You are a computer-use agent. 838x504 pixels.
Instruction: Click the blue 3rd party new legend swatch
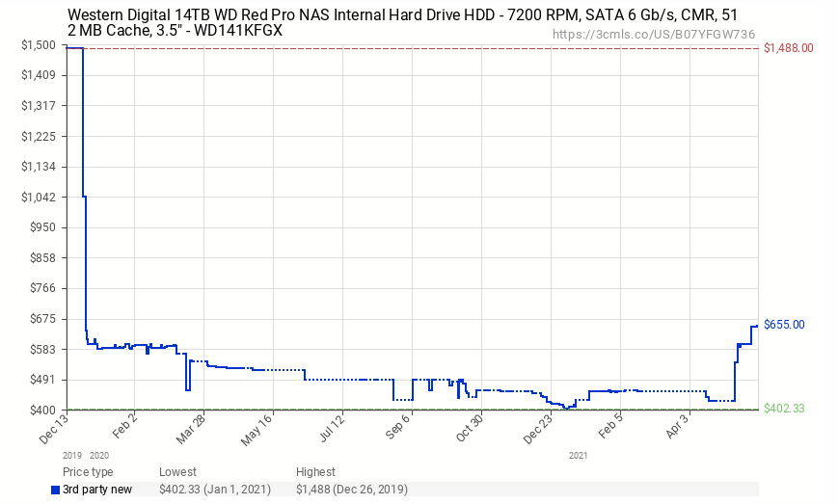(x=55, y=491)
